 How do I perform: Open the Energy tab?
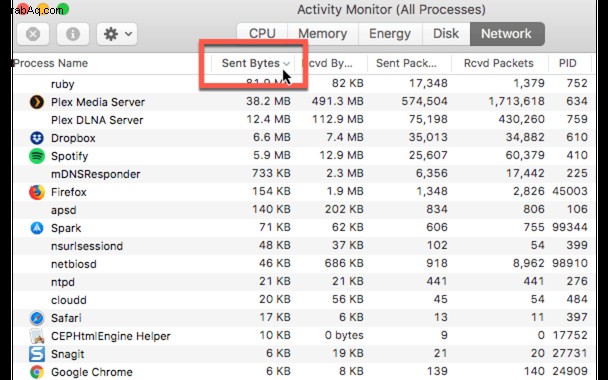click(390, 34)
